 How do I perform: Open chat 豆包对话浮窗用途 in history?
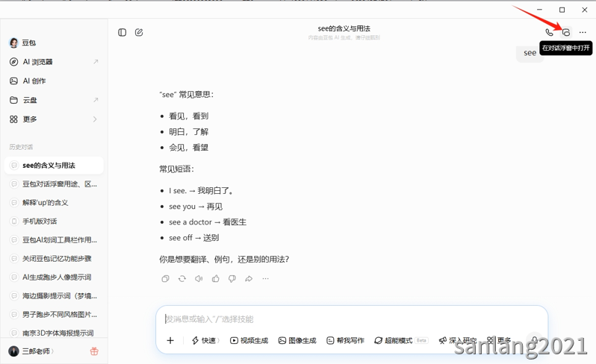(x=54, y=184)
